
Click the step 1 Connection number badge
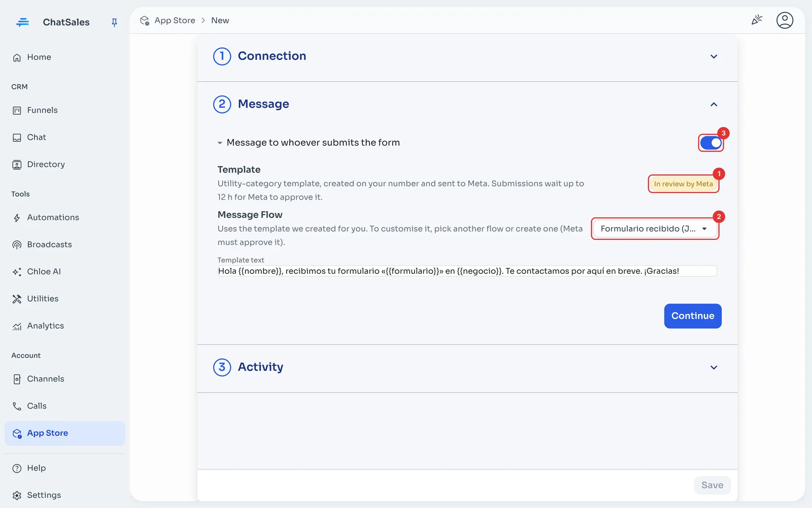[x=222, y=56]
